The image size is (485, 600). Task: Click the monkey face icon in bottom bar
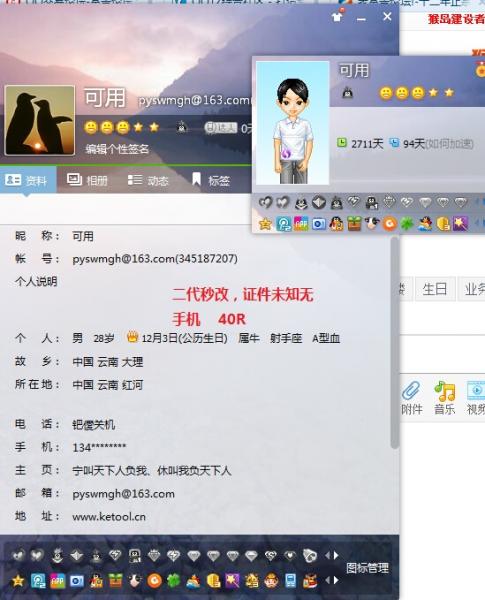[271, 581]
